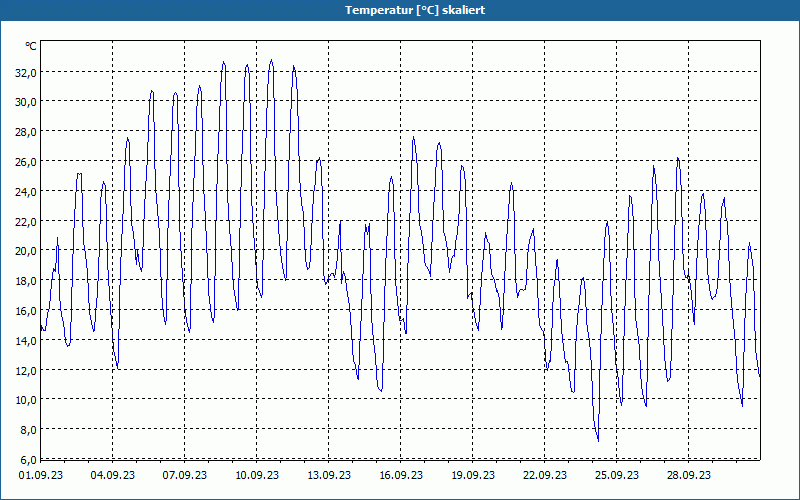The width and height of the screenshot is (800, 500).
Task: Click the 10,0 axis value
Action: [x=26, y=400]
